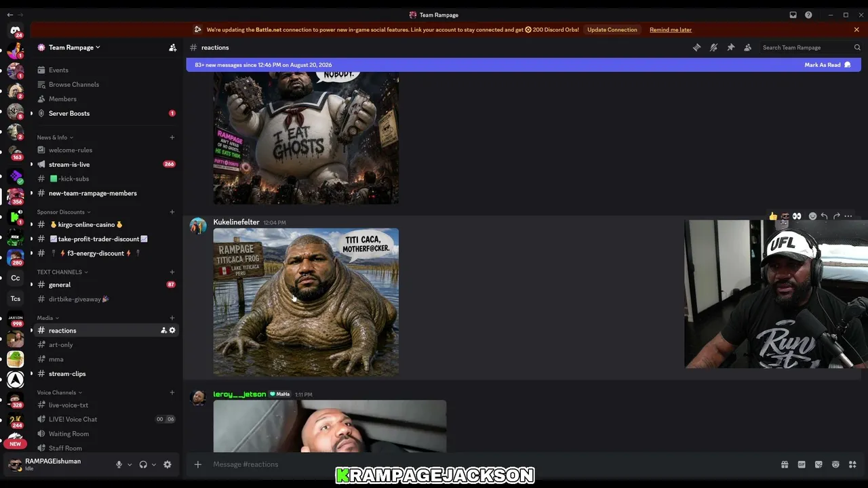Collapse the News & Info category
This screenshot has width=868, height=488.
pyautogui.click(x=55, y=138)
